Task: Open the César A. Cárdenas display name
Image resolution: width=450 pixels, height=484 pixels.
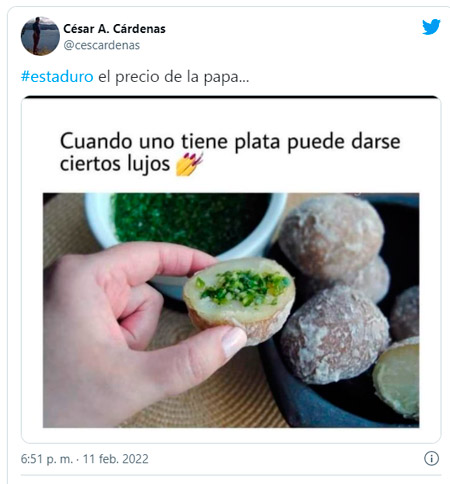Action: [114, 29]
